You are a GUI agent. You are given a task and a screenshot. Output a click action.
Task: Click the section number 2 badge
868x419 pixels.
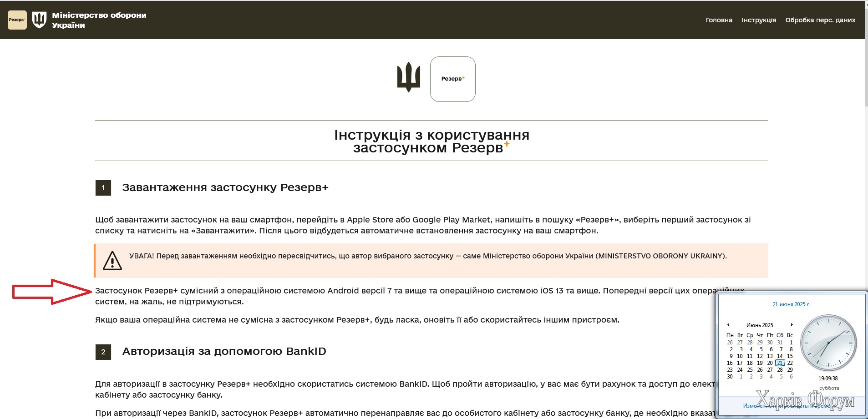coord(103,352)
